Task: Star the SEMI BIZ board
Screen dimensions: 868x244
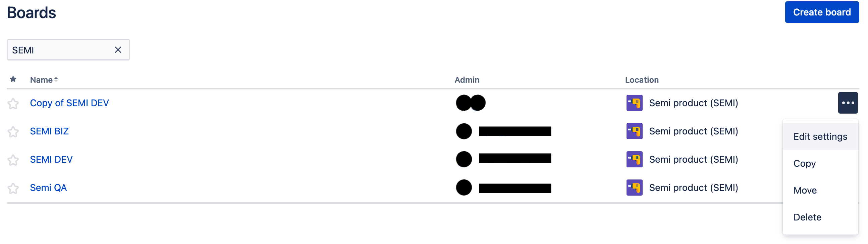Action: (x=13, y=131)
